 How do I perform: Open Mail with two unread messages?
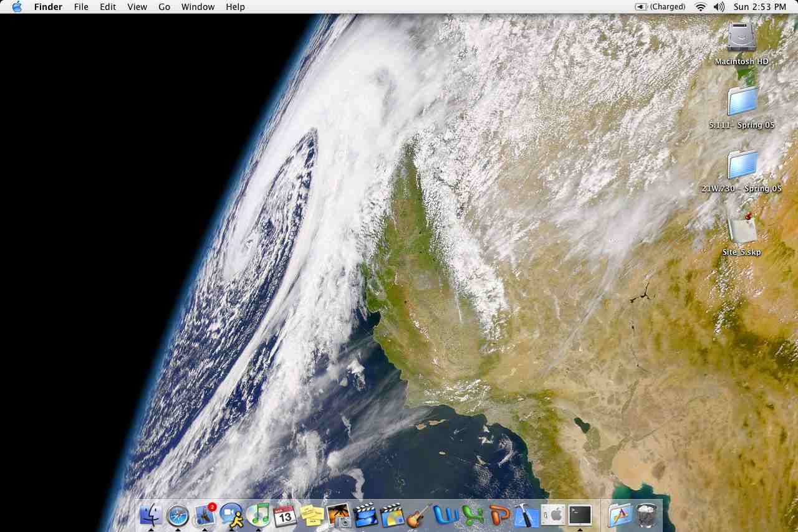[x=204, y=515]
